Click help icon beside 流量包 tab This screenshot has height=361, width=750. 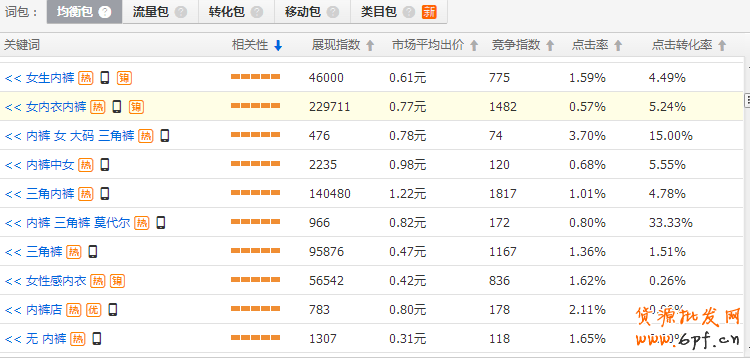coord(181,12)
